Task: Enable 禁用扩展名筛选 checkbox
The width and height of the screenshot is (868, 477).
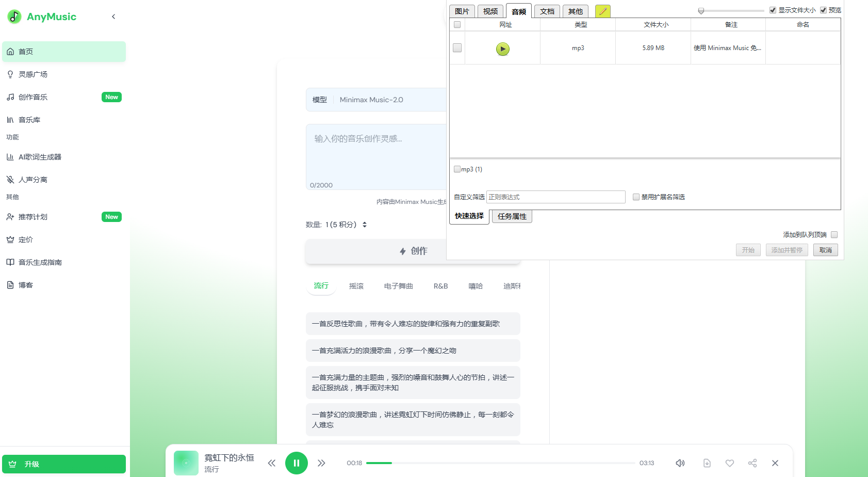Action: coord(636,197)
